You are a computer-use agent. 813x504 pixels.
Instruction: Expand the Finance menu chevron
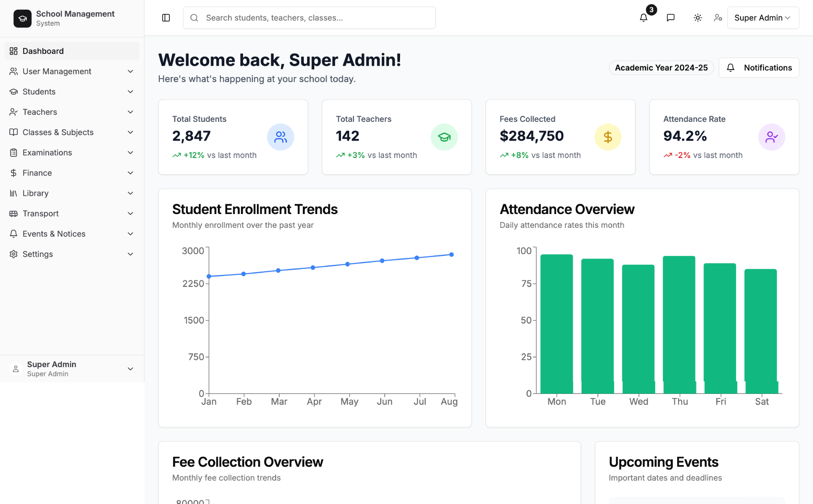(x=130, y=173)
